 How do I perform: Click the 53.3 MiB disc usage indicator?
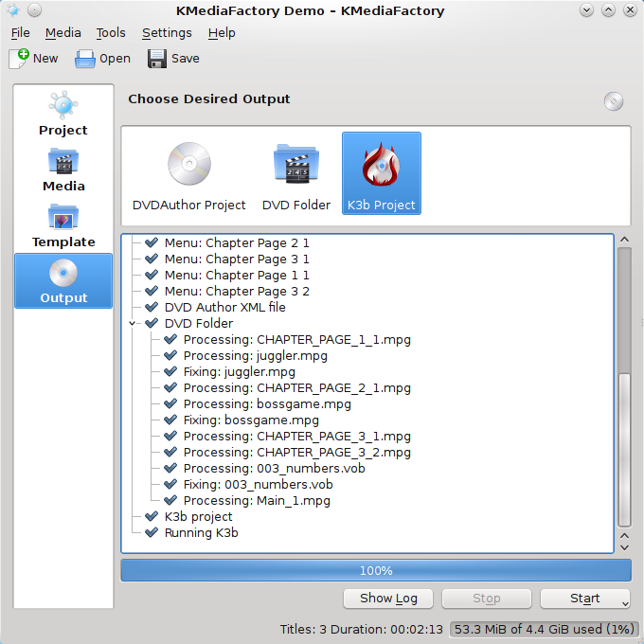[545, 629]
